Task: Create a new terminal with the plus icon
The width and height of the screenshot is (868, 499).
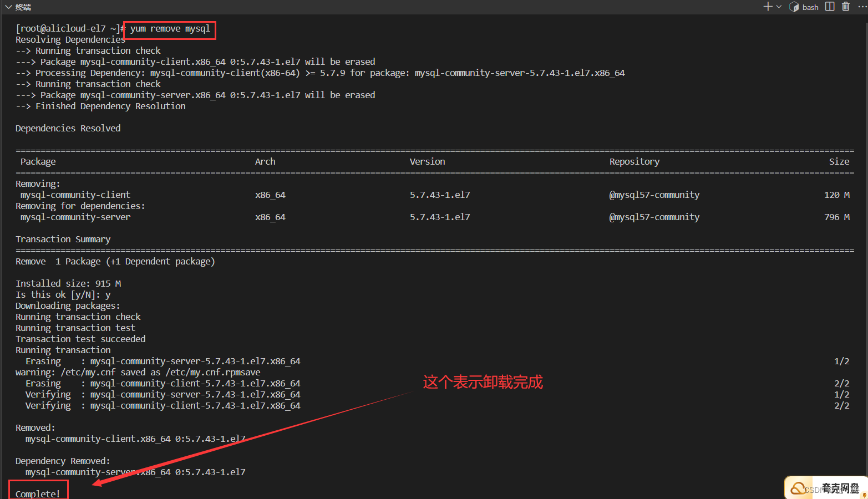Action: click(x=768, y=7)
